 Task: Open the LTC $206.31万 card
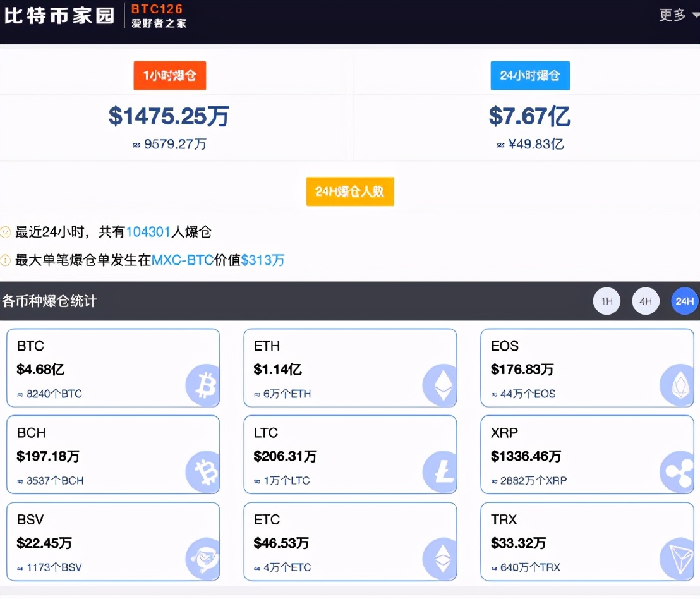point(350,455)
